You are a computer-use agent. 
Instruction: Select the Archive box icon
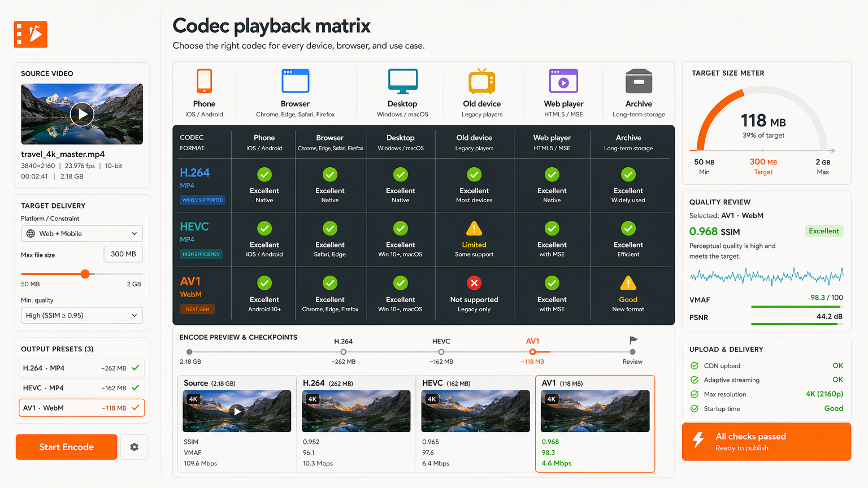point(639,81)
